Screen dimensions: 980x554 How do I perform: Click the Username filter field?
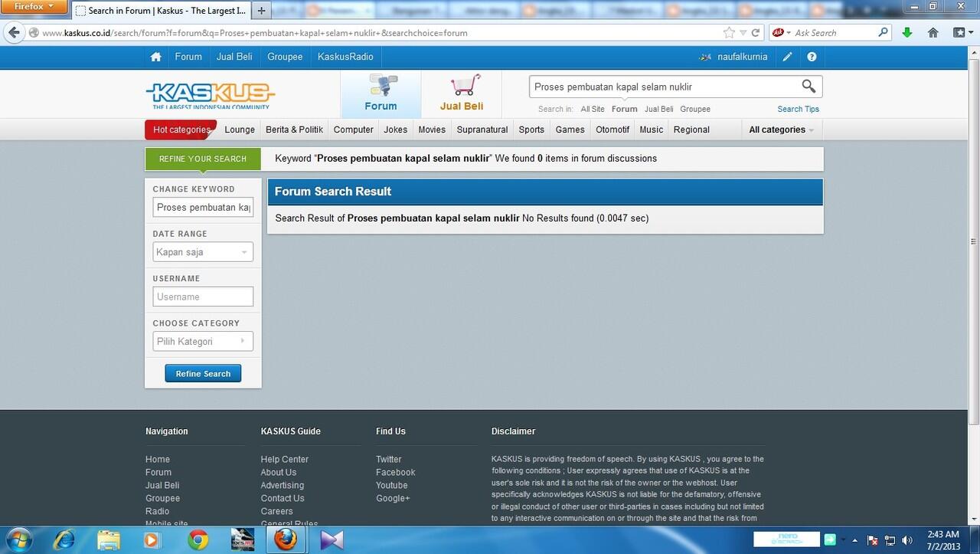203,297
